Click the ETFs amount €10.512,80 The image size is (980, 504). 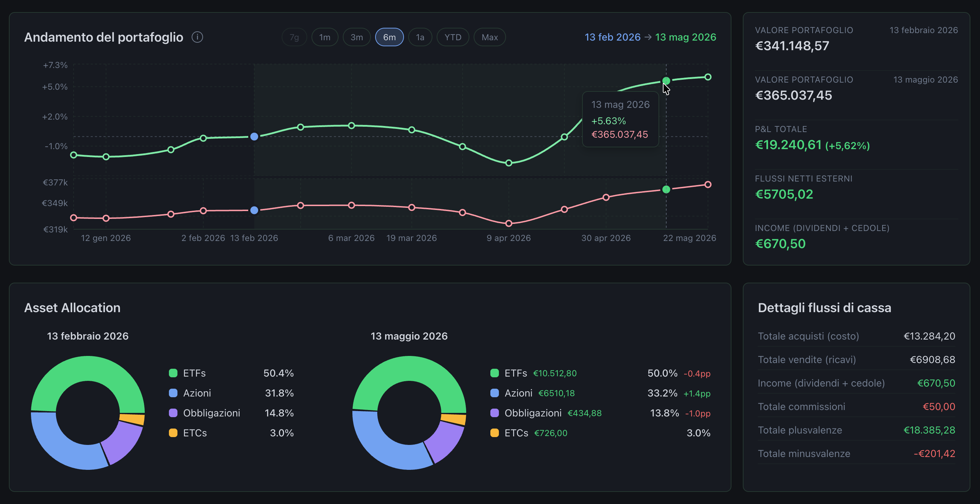pyautogui.click(x=555, y=373)
